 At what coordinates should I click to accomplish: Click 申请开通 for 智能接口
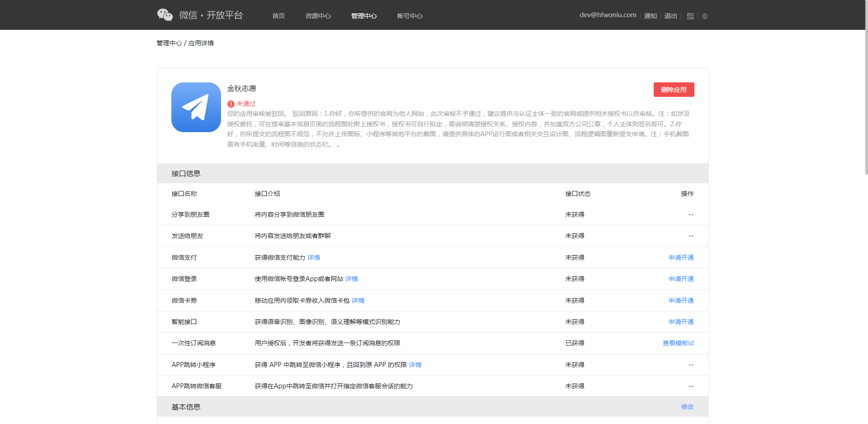681,322
